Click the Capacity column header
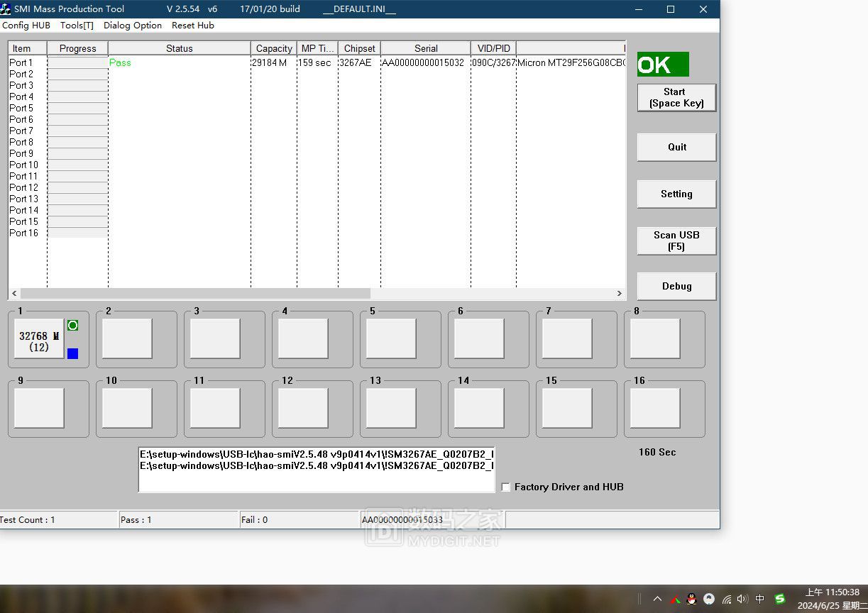This screenshot has height=613, width=868. coord(273,48)
